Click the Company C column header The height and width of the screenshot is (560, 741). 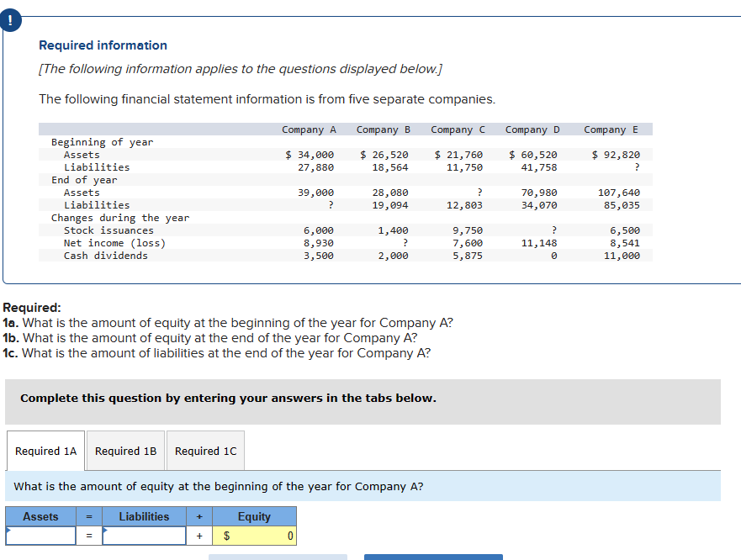click(x=458, y=129)
